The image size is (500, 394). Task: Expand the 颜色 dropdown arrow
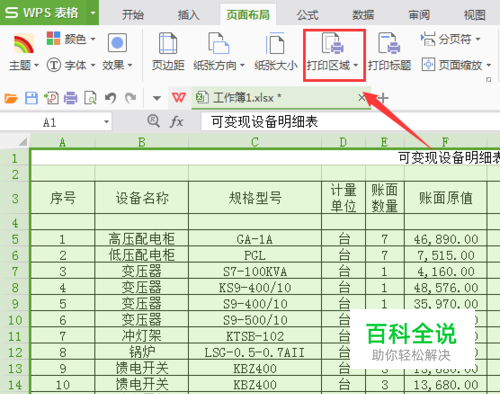coord(93,39)
